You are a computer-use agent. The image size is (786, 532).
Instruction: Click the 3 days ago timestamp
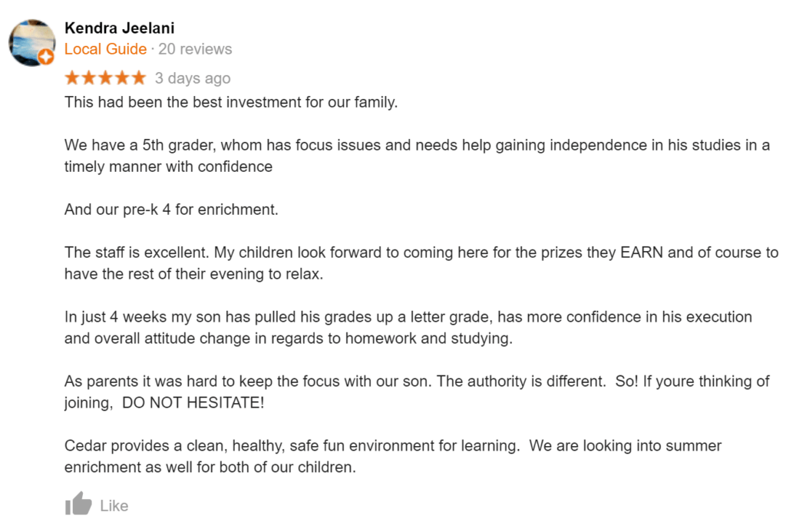tap(193, 78)
